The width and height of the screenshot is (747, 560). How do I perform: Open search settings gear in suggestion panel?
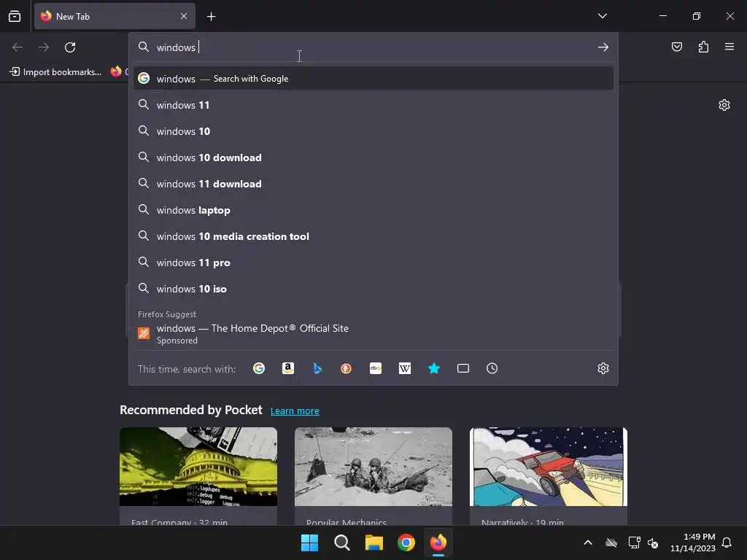603,368
